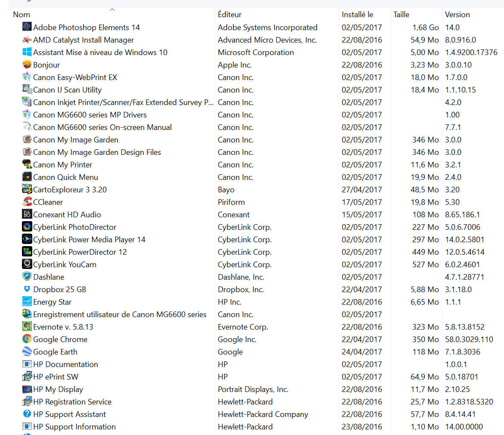
Task: Click the Canon Easy-WebPrint EX icon
Action: tap(27, 77)
